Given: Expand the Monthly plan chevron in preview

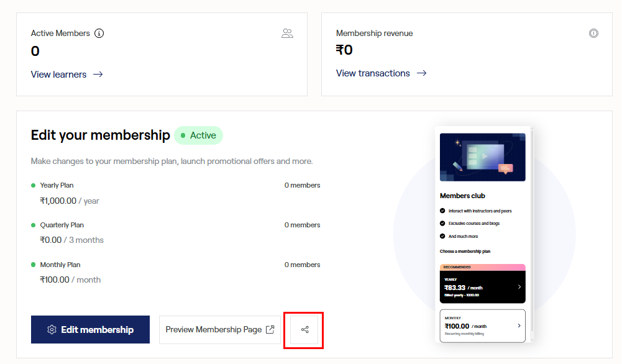Looking at the screenshot, I should point(519,325).
